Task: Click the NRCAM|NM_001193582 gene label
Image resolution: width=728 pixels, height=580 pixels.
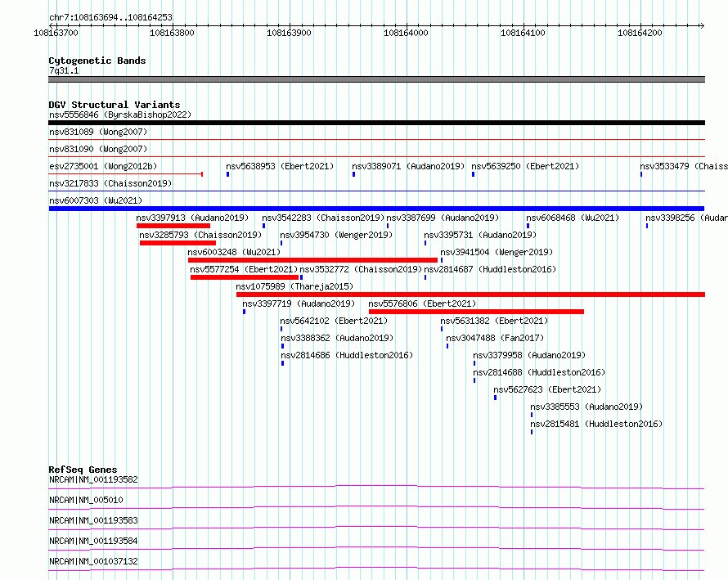Action: 93,479
